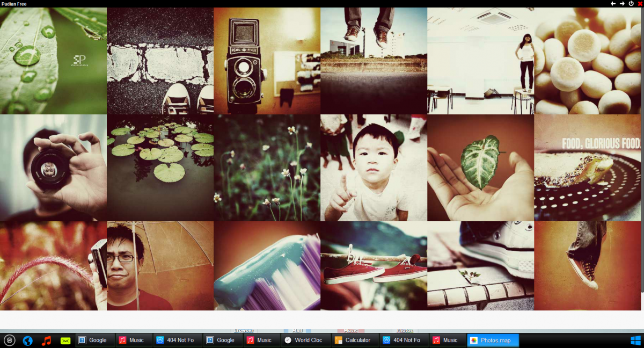The width and height of the screenshot is (644, 348).
Task: Select the photo of the child pointing
Action: pos(374,168)
